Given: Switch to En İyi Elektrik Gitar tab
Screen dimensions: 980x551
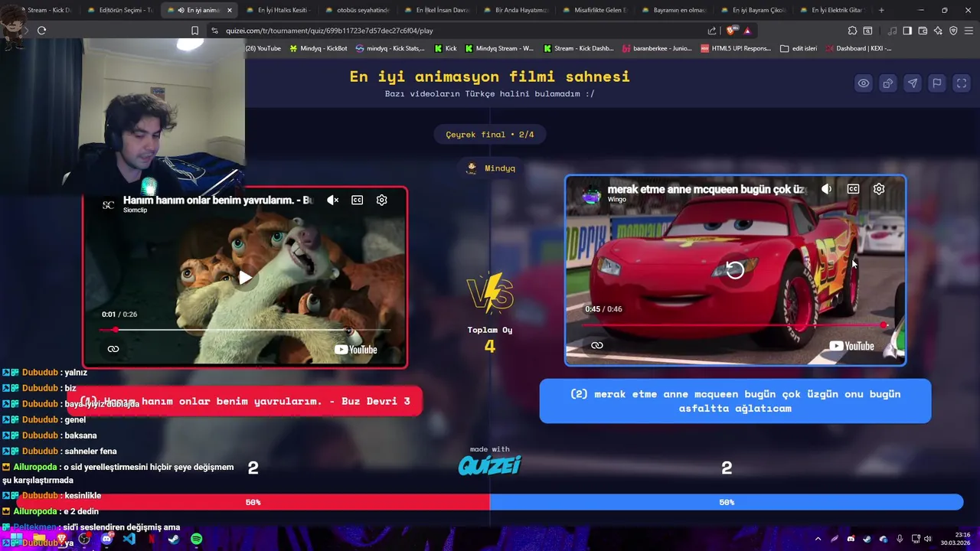Looking at the screenshot, I should coord(831,10).
